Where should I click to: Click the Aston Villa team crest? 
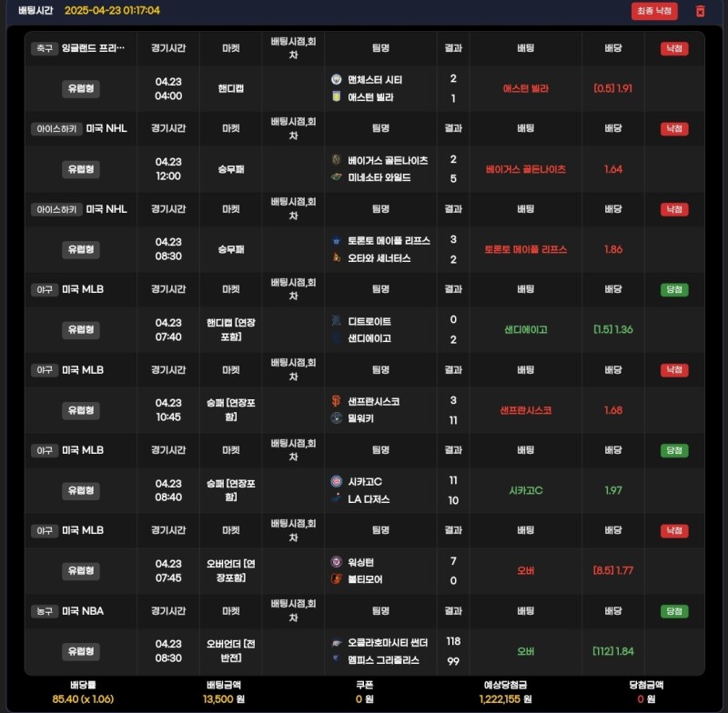[x=337, y=97]
